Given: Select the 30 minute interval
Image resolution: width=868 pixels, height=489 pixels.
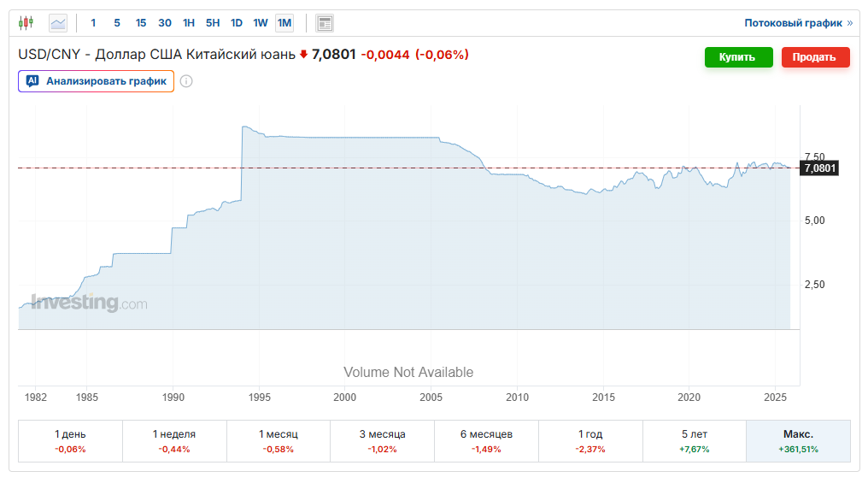Looking at the screenshot, I should (x=165, y=23).
